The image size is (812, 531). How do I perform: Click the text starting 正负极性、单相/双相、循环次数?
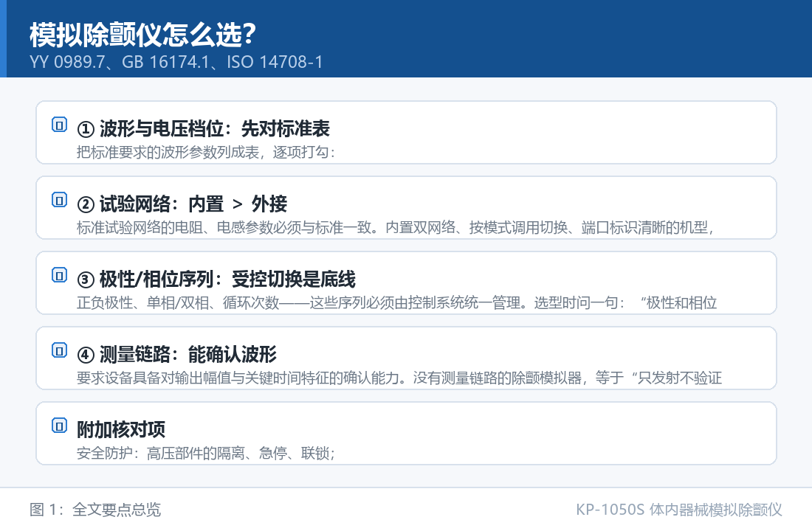[396, 302]
